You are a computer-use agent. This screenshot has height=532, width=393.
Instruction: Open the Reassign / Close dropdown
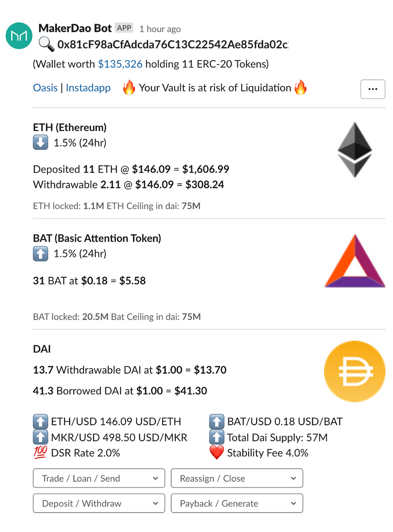coord(237,478)
